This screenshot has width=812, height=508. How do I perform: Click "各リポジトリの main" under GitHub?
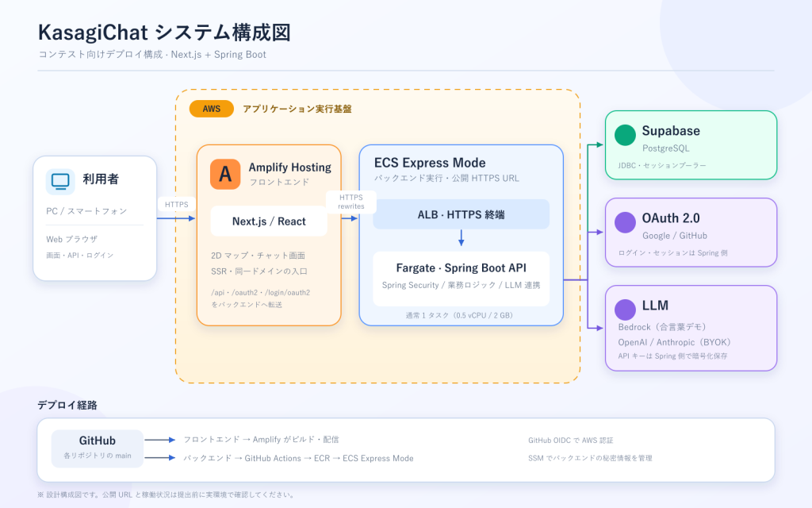tap(98, 456)
